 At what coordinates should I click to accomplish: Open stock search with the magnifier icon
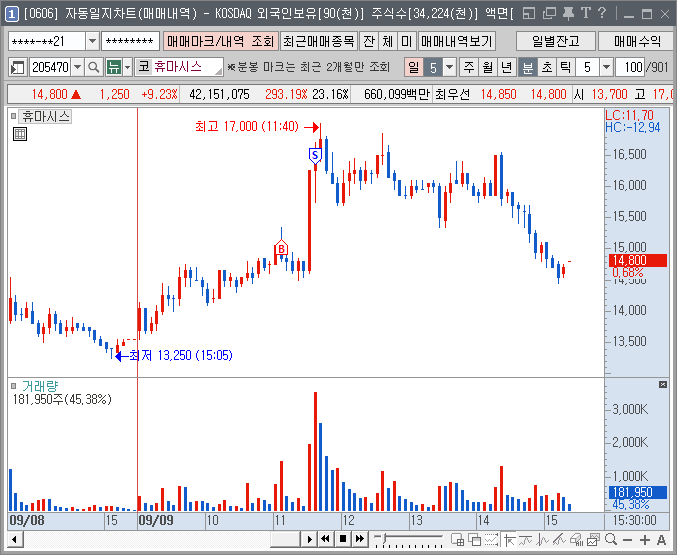(x=93, y=67)
